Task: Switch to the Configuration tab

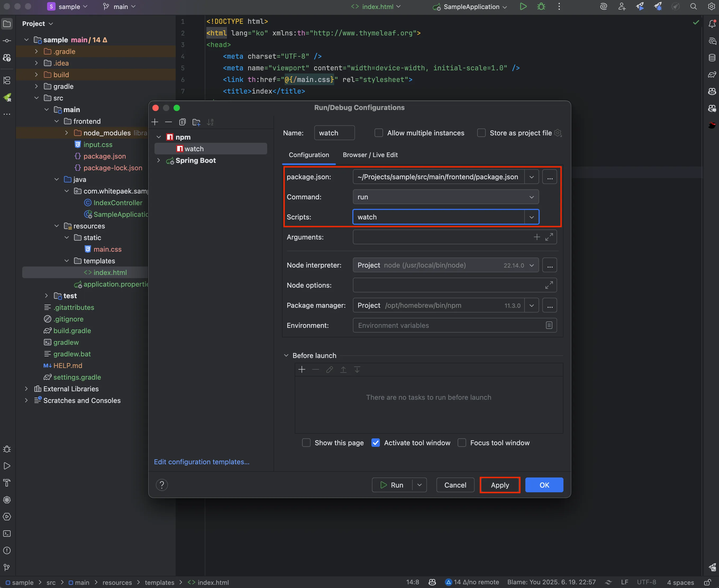Action: pyautogui.click(x=309, y=155)
